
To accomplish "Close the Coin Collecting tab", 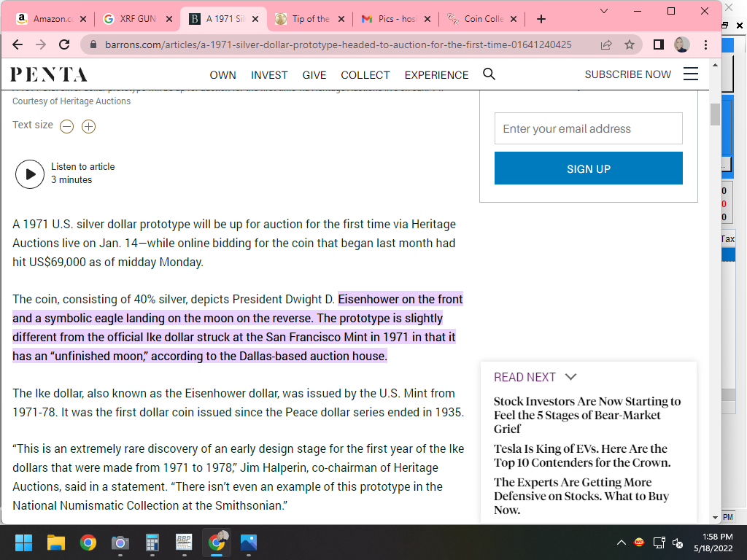I will (x=513, y=19).
